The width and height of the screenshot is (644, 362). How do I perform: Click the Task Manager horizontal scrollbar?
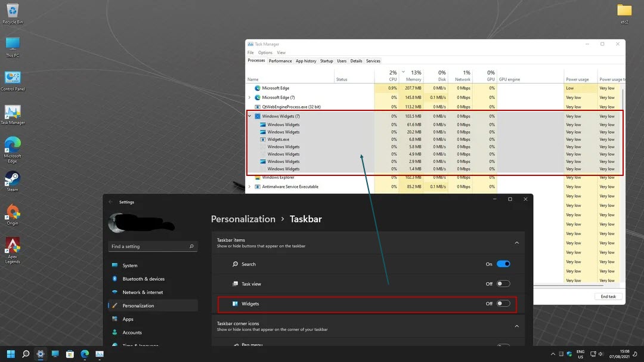point(568,285)
